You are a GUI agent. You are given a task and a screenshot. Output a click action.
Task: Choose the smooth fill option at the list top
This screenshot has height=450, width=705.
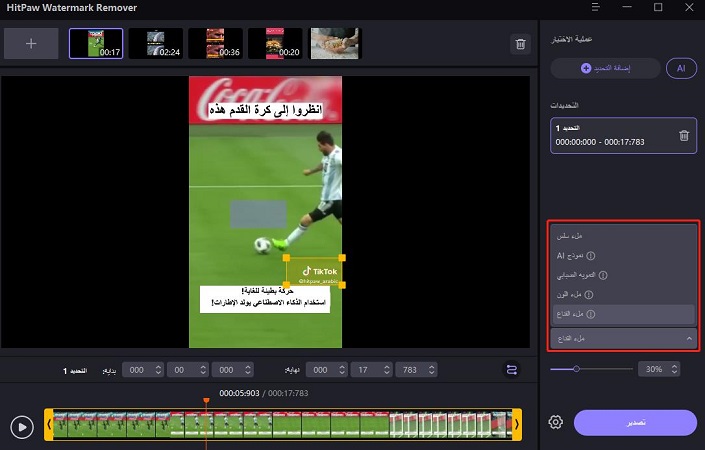point(624,236)
